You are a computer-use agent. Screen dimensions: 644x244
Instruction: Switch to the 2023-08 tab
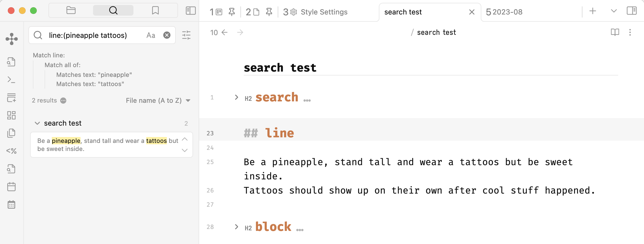504,12
